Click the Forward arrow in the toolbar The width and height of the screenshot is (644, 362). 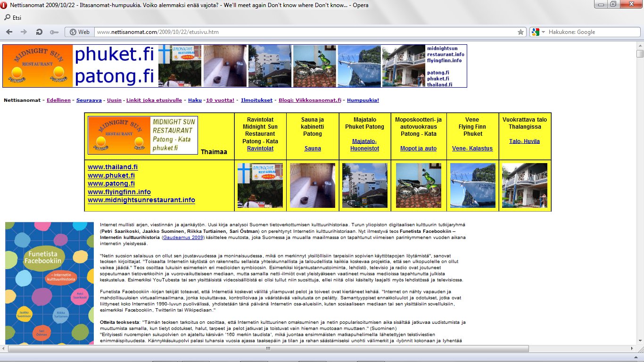pyautogui.click(x=24, y=32)
